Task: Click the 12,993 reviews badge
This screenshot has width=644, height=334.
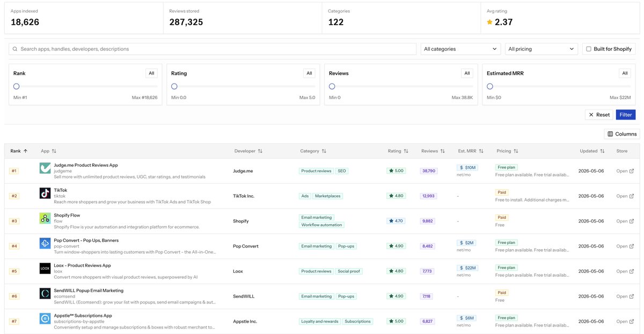Action: point(429,196)
